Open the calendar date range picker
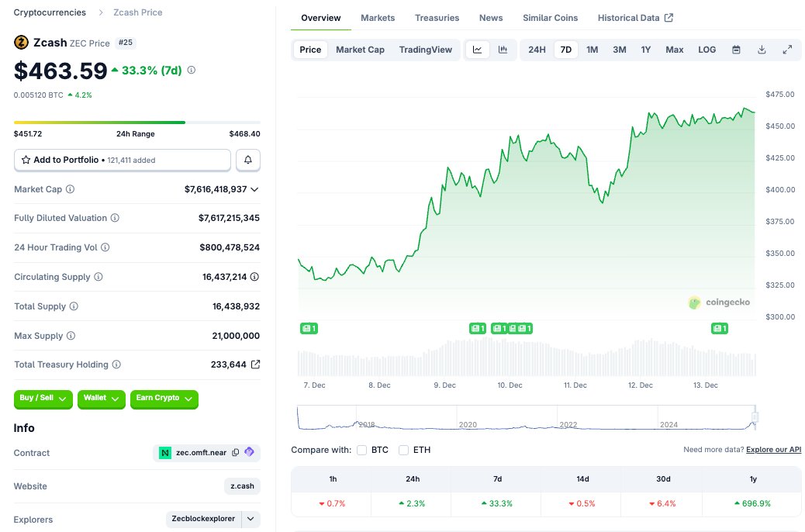Viewport: 805px width, 532px height. click(736, 50)
